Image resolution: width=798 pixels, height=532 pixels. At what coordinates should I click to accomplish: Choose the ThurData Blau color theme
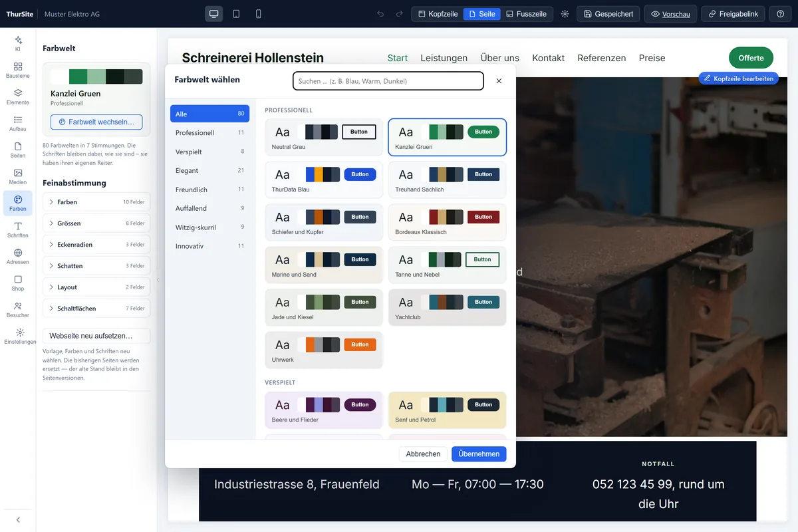324,180
